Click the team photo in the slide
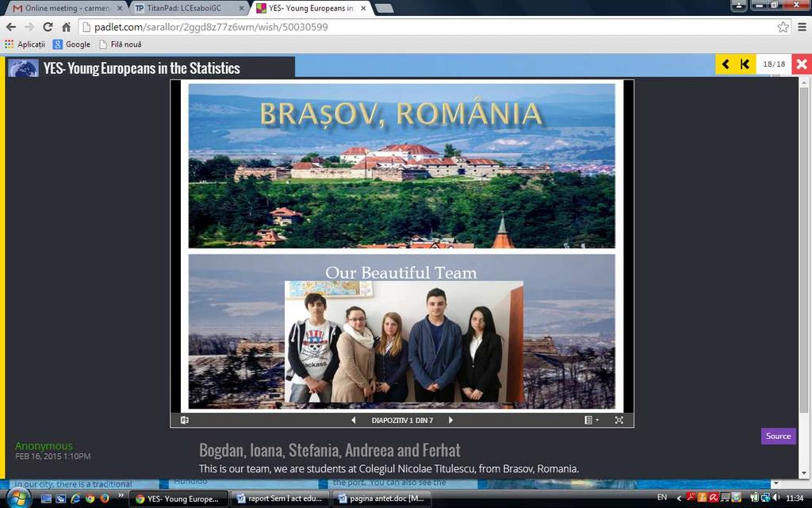The width and height of the screenshot is (812, 508). tap(404, 342)
